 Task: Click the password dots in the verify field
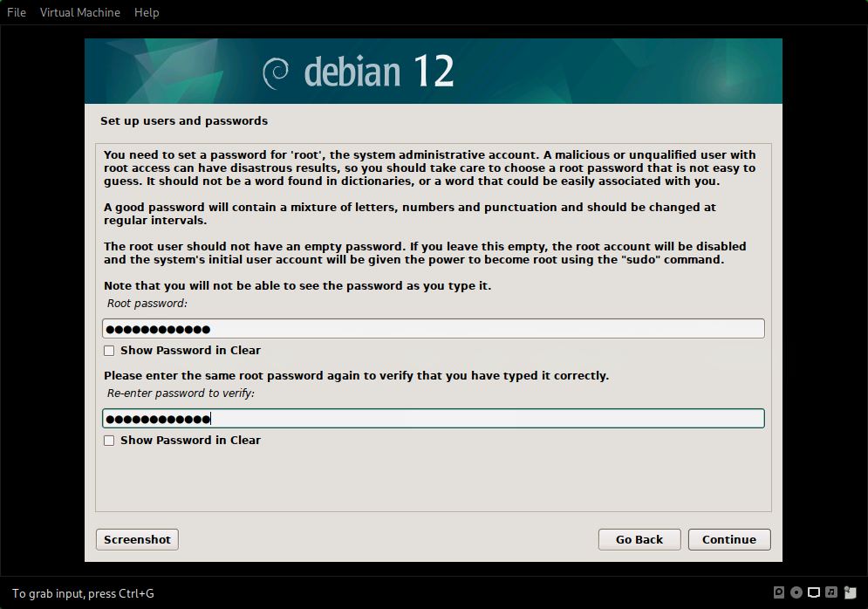[x=155, y=418]
